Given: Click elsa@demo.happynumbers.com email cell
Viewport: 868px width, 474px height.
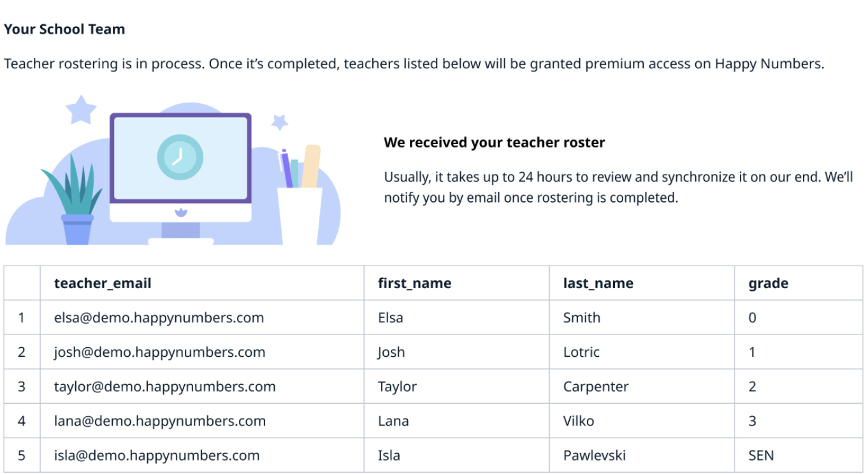Looking at the screenshot, I should pos(159,318).
